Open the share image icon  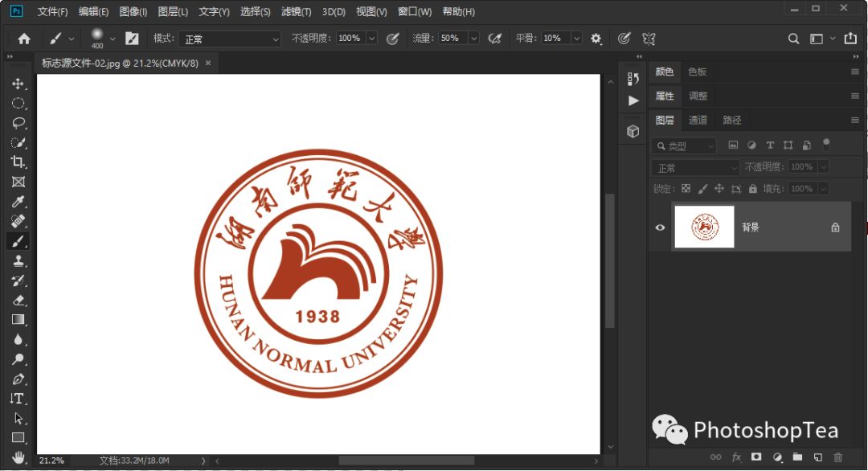pos(850,39)
